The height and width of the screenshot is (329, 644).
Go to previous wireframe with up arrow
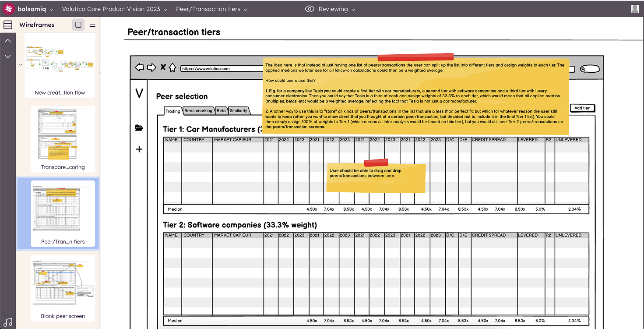8,41
